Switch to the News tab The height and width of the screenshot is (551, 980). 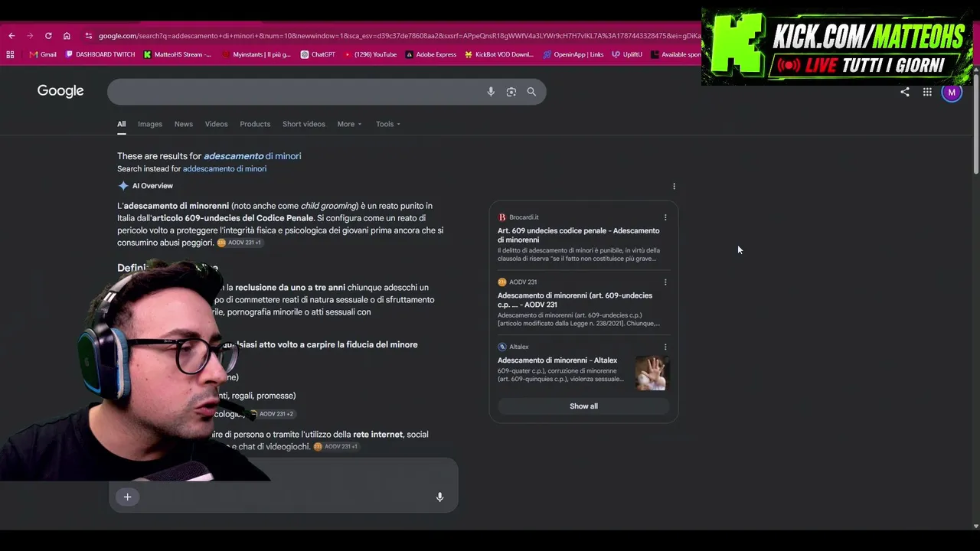tap(184, 124)
